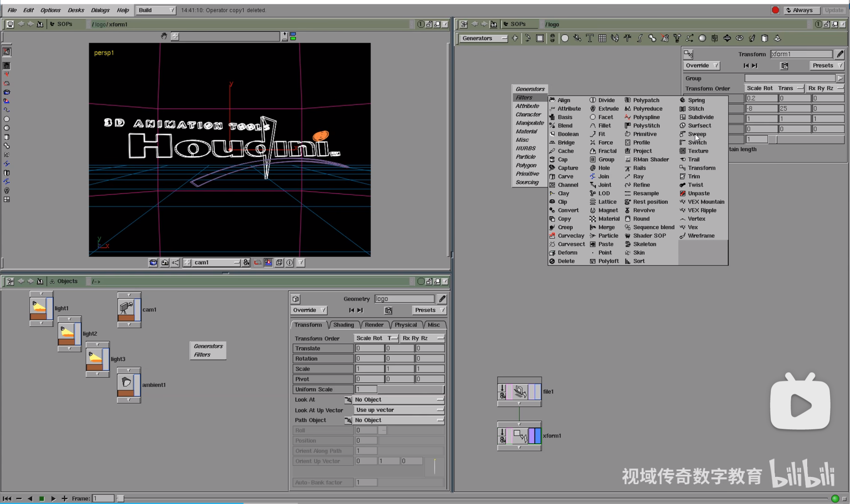Viewport: 850px width, 504px height.
Task: Toggle the green status indicator at bottom right
Action: (835, 498)
